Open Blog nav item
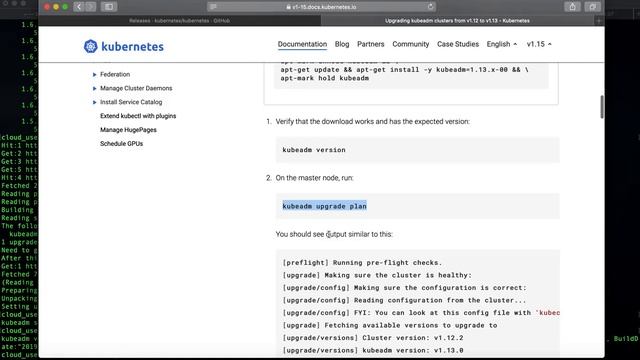This screenshot has height=360, width=640. (x=342, y=44)
